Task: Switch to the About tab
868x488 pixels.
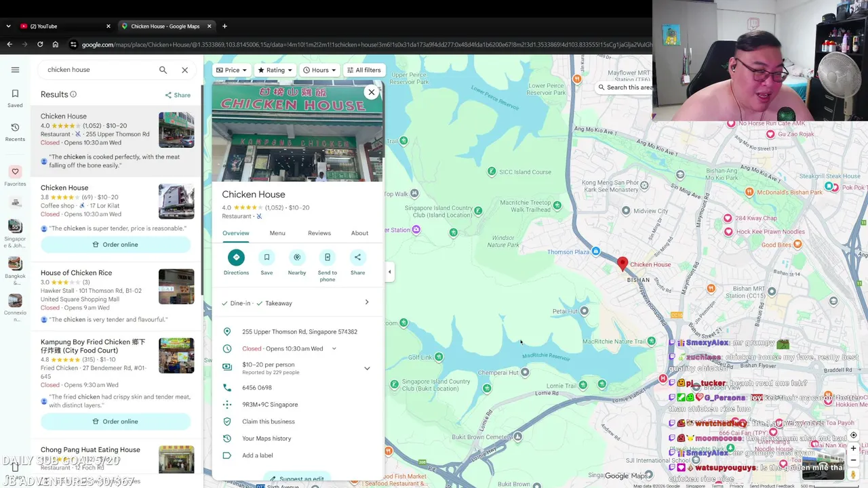Action: [359, 233]
